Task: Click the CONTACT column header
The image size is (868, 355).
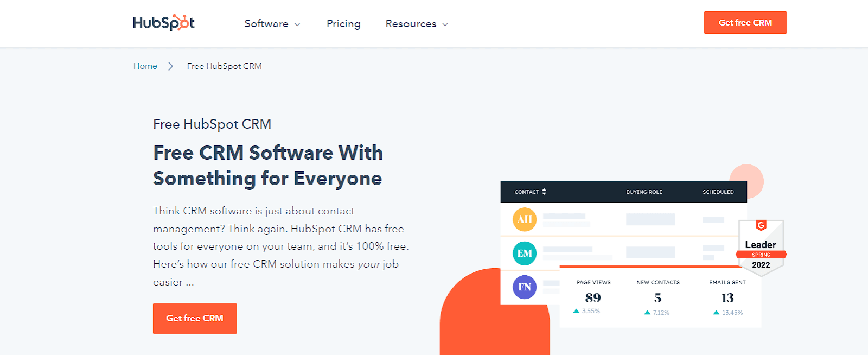Action: point(526,192)
